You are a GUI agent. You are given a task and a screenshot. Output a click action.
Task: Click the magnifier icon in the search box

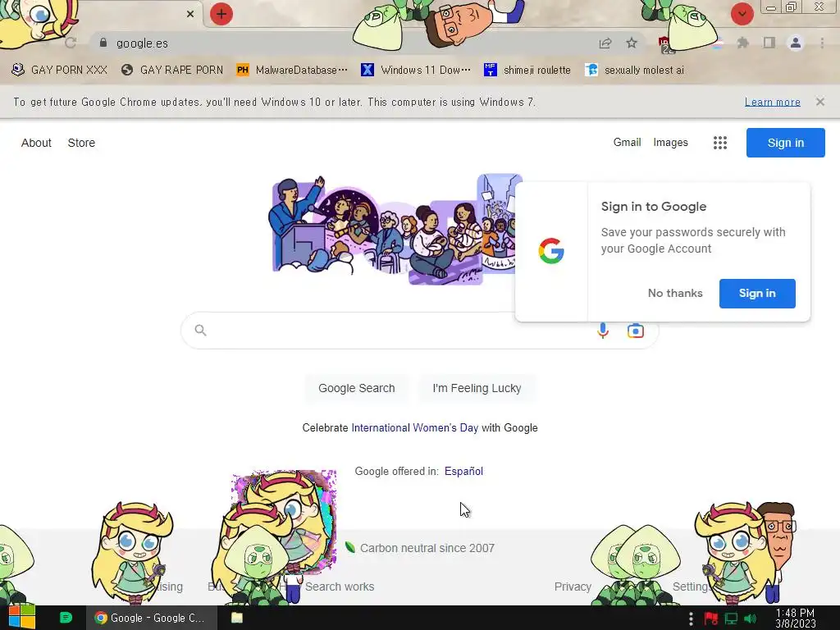click(x=200, y=331)
